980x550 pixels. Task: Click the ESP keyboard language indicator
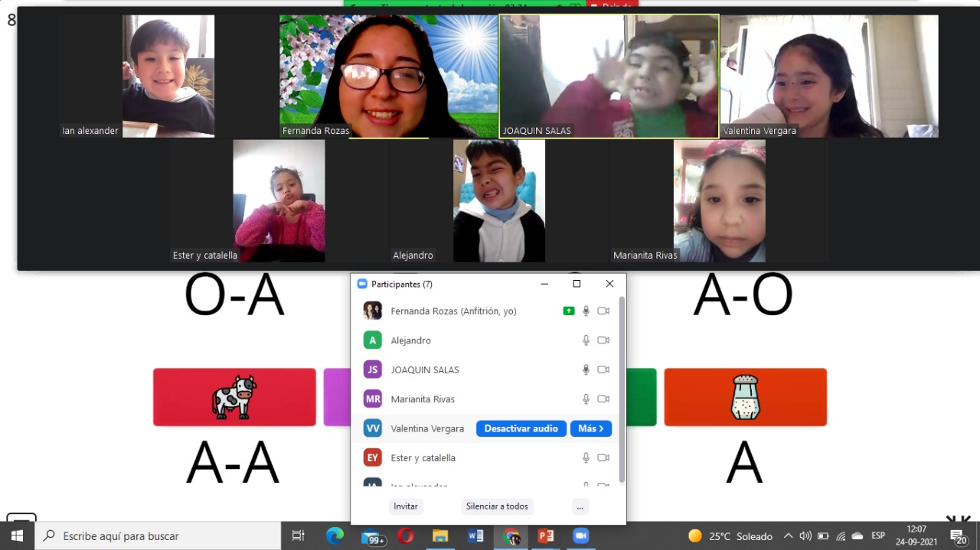click(x=878, y=536)
